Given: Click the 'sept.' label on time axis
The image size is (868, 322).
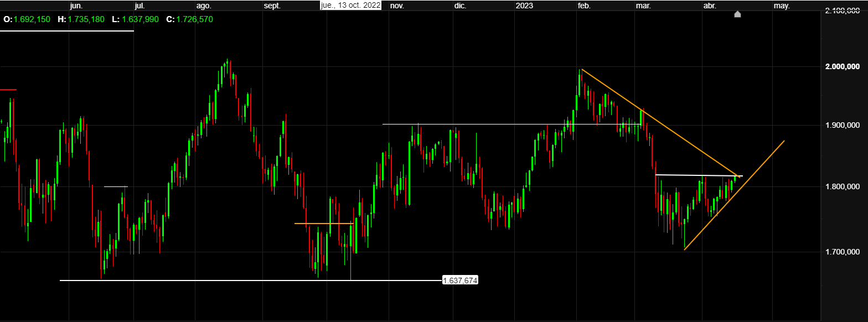Looking at the screenshot, I should coord(272,6).
